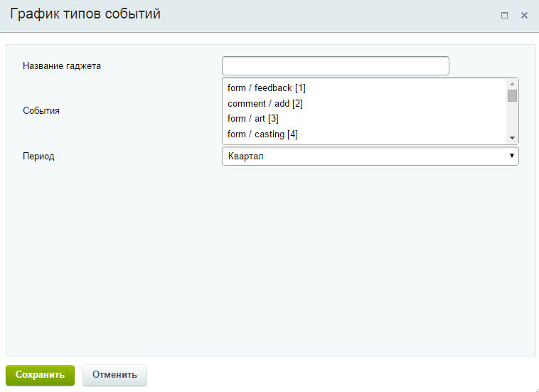This screenshot has width=539, height=392.
Task: Choose 'comment / add [2]' event
Action: [x=265, y=104]
